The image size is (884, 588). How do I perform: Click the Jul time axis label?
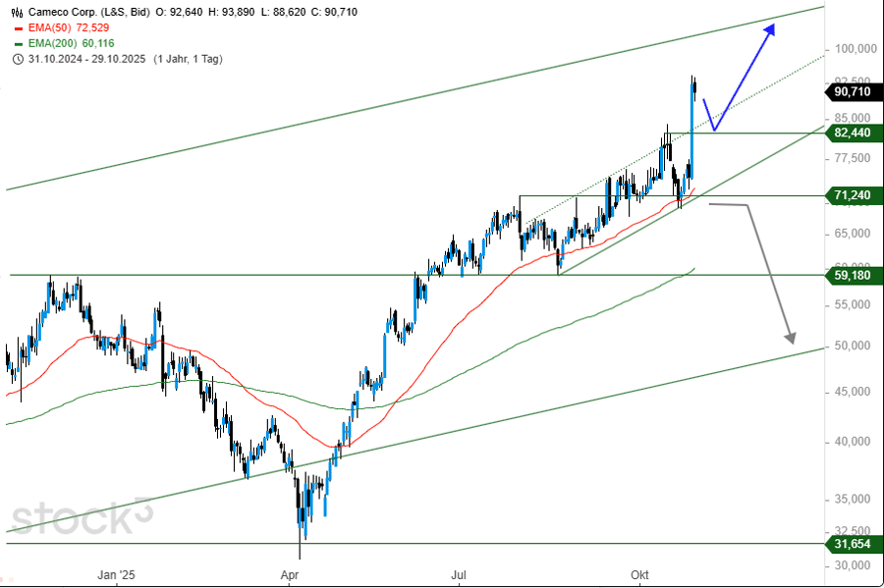(458, 574)
